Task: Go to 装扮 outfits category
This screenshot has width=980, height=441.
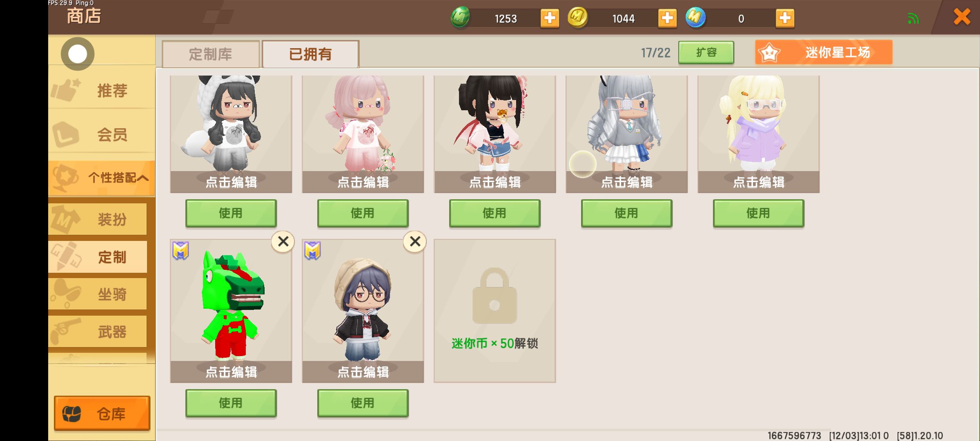Action: click(x=98, y=219)
